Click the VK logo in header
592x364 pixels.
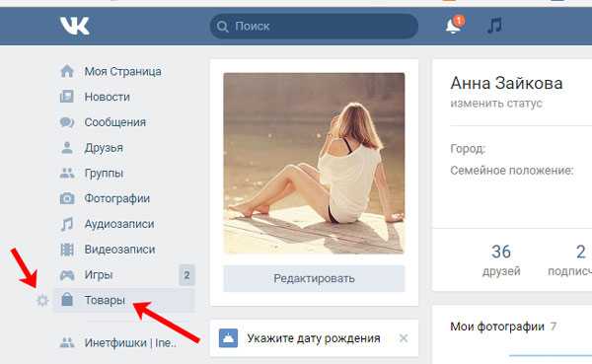75,26
